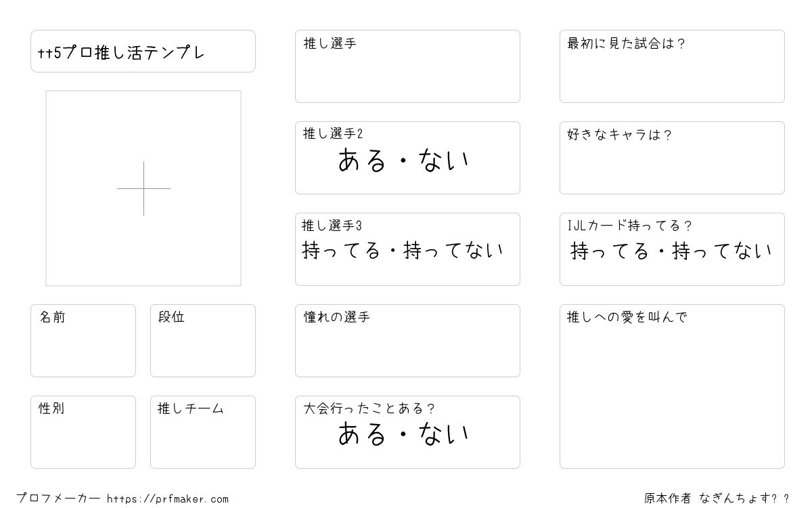
Task: Click the 憧れの選手 field
Action: [407, 341]
